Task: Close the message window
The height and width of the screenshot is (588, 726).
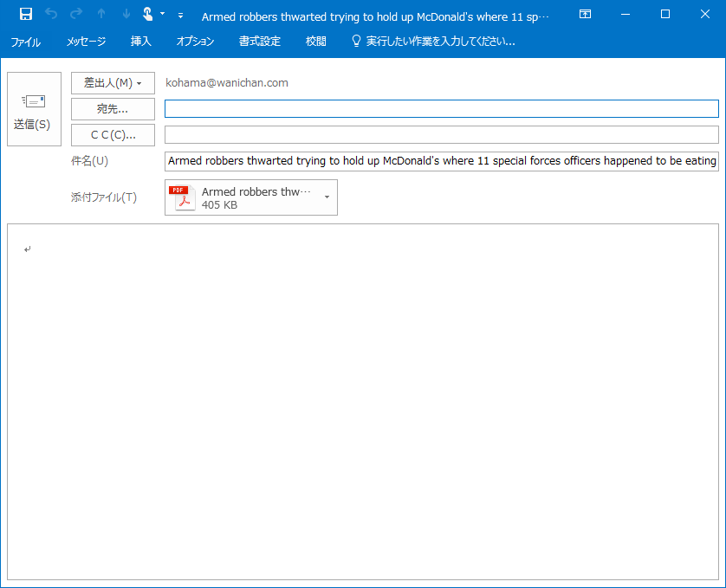Action: coord(705,15)
